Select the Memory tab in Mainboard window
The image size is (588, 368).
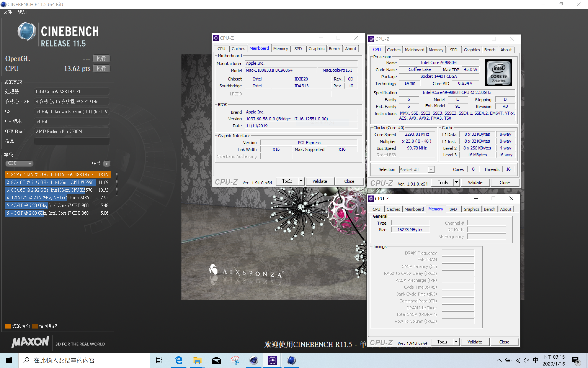click(280, 49)
